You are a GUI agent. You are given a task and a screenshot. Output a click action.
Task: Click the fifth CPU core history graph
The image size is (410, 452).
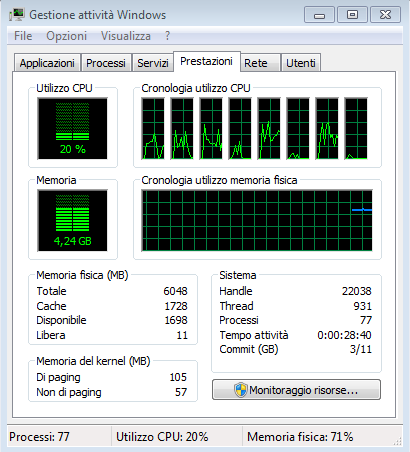[x=269, y=129]
